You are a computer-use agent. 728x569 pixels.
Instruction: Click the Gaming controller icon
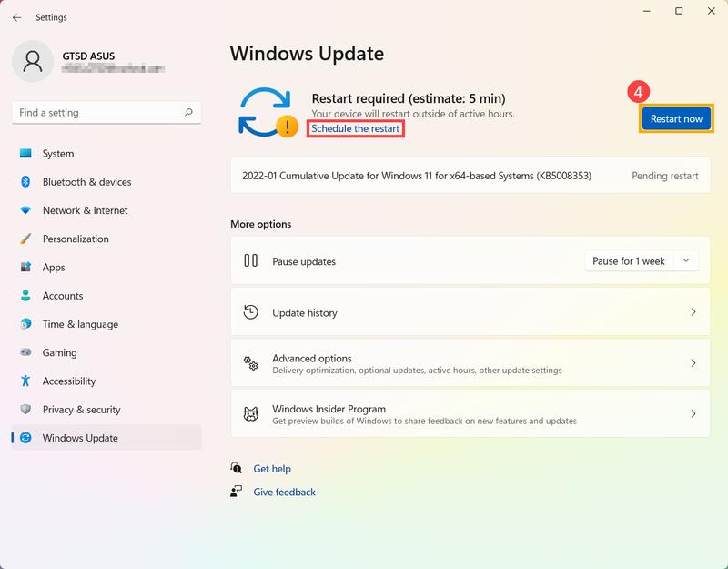[25, 352]
